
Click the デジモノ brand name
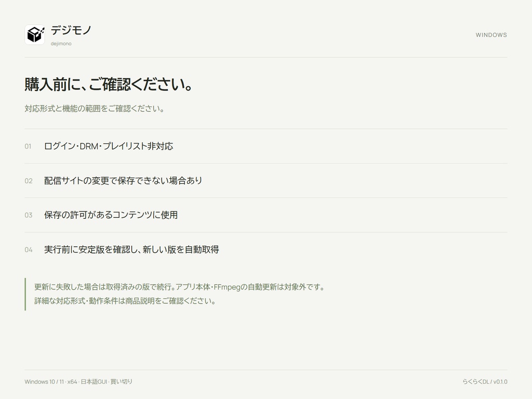[x=71, y=31]
